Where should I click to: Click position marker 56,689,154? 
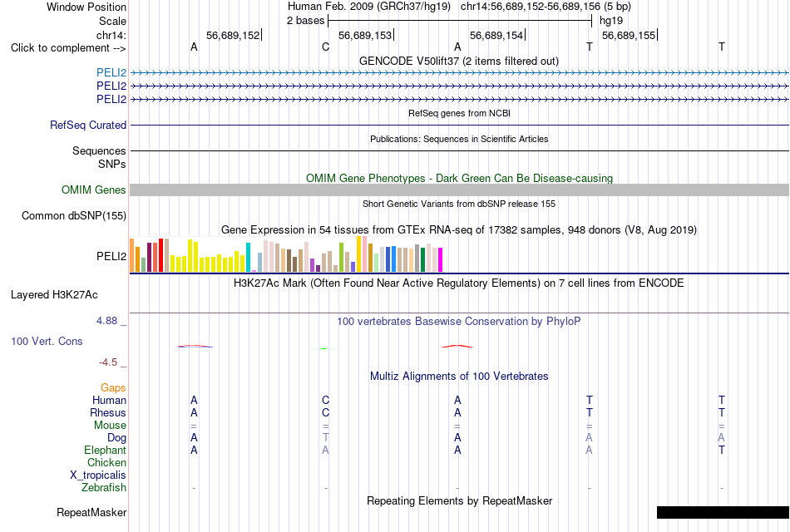tap(496, 35)
